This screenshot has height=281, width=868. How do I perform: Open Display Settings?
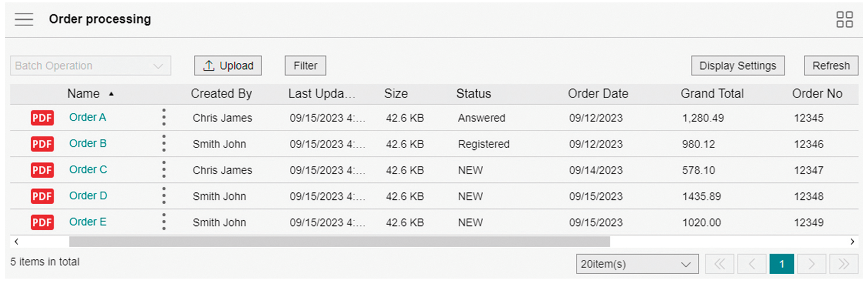coord(737,66)
